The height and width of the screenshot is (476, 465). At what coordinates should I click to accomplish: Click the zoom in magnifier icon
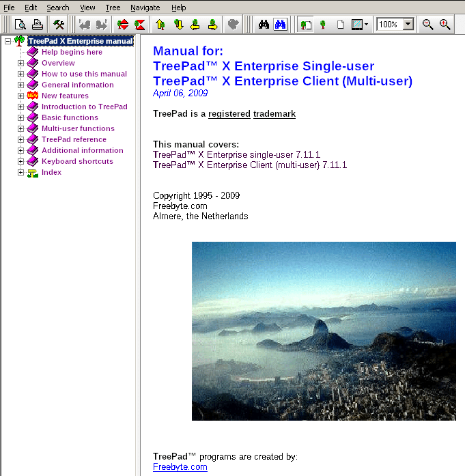coord(445,25)
